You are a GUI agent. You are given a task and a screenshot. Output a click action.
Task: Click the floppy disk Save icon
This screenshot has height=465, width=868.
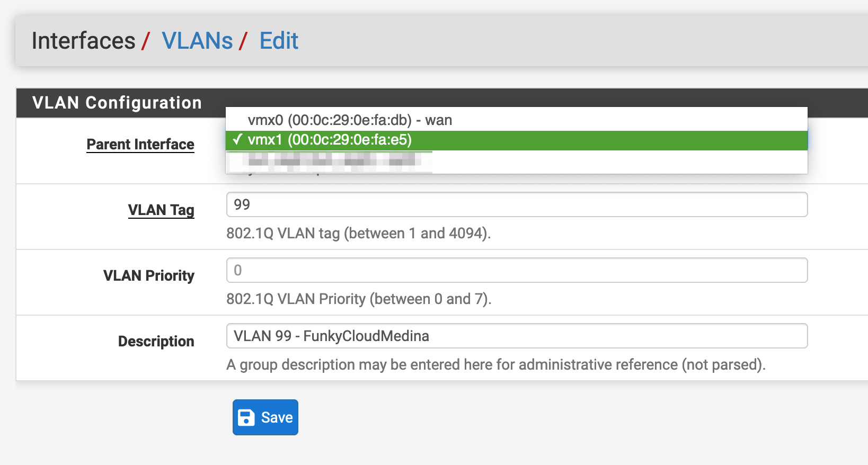coord(246,417)
